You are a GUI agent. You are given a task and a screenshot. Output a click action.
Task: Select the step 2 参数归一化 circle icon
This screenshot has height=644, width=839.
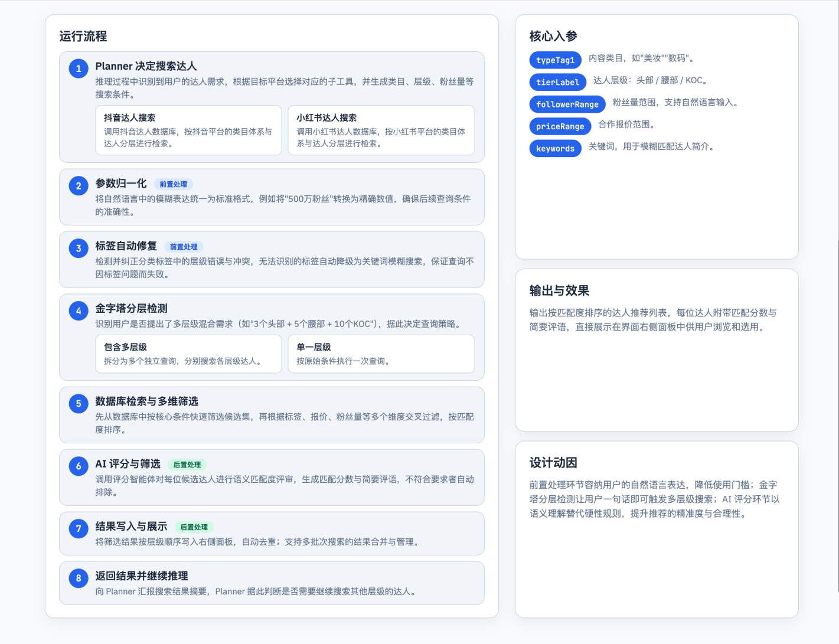[x=79, y=185]
